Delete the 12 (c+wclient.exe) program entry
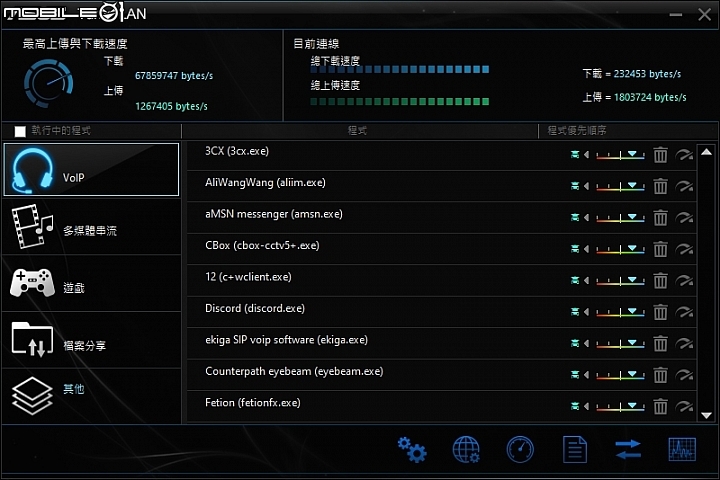Screen dimensions: 720x480 click(x=660, y=280)
